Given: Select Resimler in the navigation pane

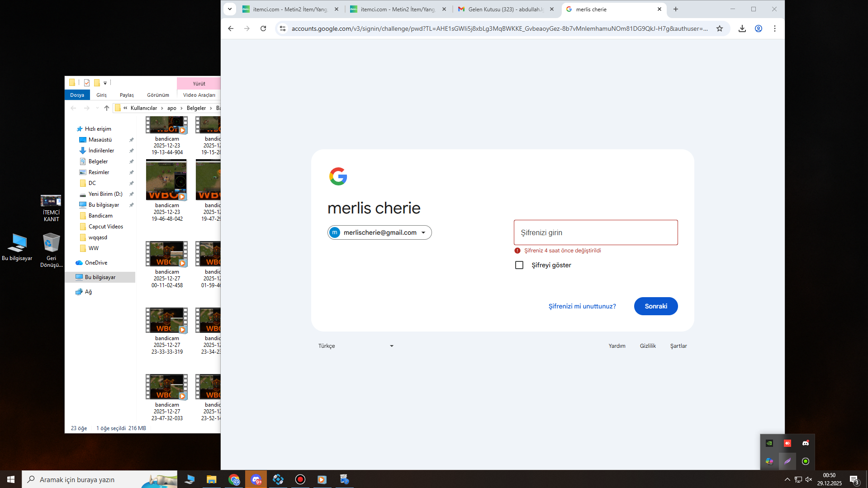Looking at the screenshot, I should (99, 172).
